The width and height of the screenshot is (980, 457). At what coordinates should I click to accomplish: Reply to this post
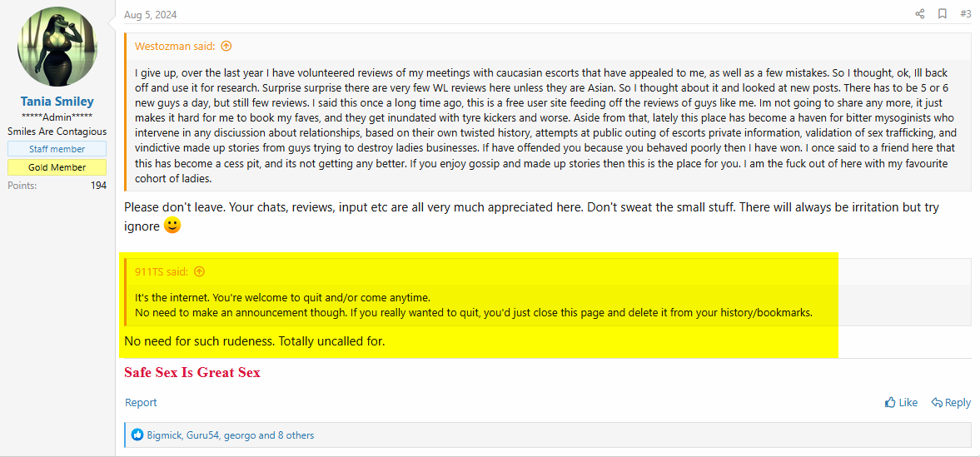click(x=951, y=403)
